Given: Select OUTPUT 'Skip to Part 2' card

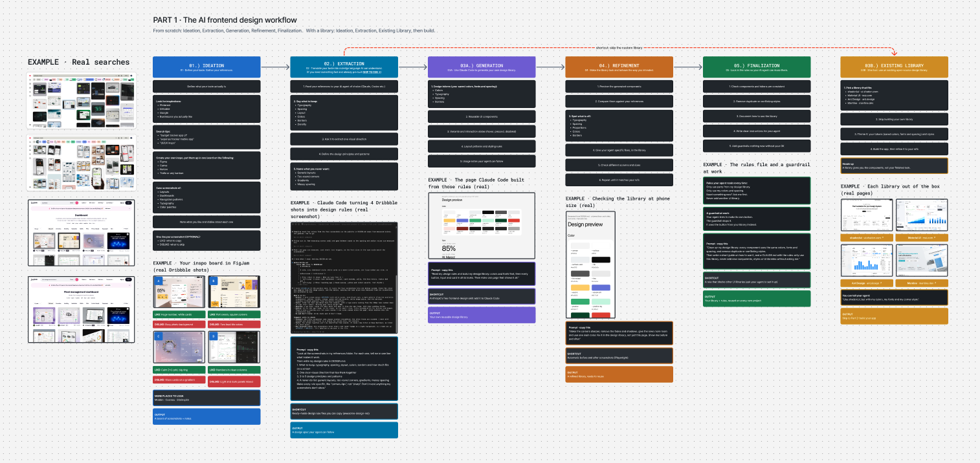Looking at the screenshot, I should pyautogui.click(x=894, y=316).
